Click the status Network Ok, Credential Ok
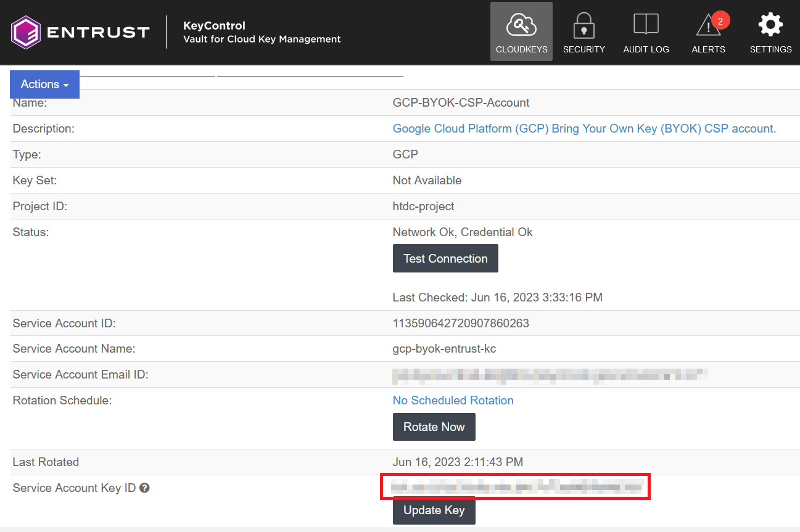The width and height of the screenshot is (800, 532). pyautogui.click(x=462, y=232)
